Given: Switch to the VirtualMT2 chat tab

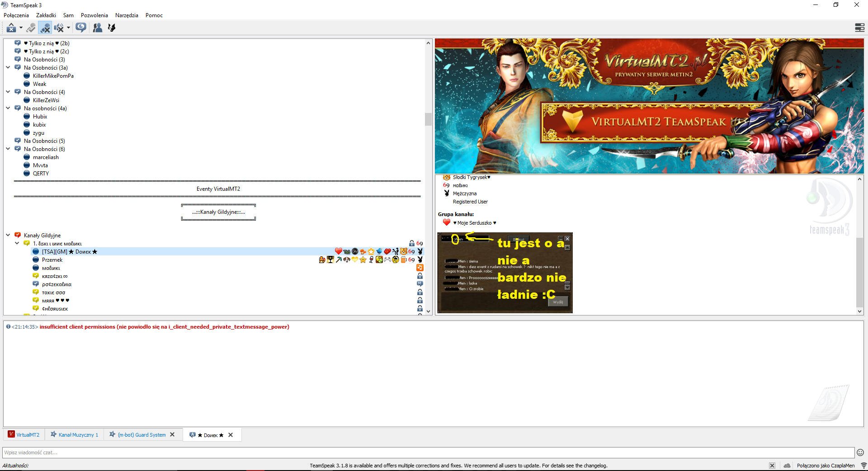Looking at the screenshot, I should pos(24,435).
